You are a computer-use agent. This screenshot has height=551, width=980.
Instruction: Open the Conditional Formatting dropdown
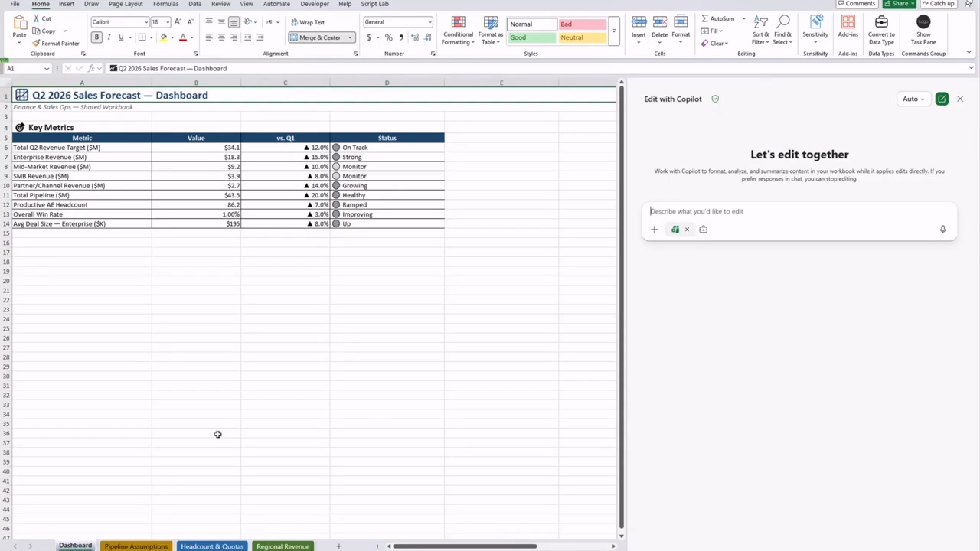(458, 31)
